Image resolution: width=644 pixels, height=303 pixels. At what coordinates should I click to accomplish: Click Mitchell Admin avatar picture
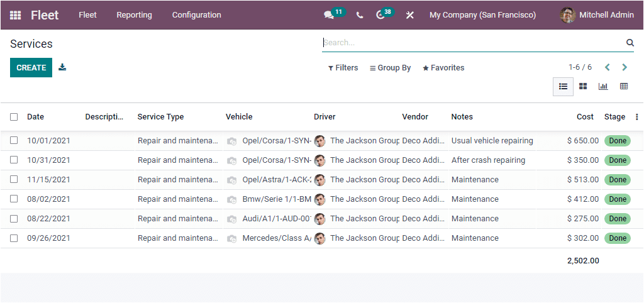(568, 15)
